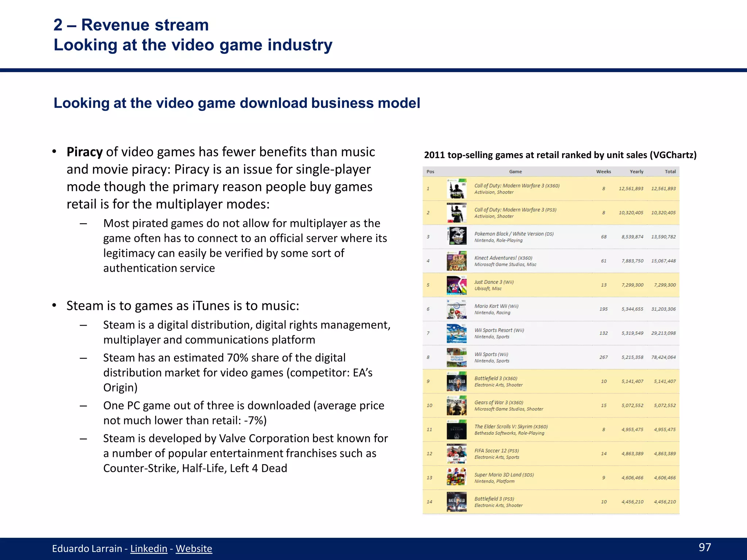Select title The Elder Scrolls V: Skyrim (X360)
The width and height of the screenshot is (747, 560).
click(x=511, y=427)
